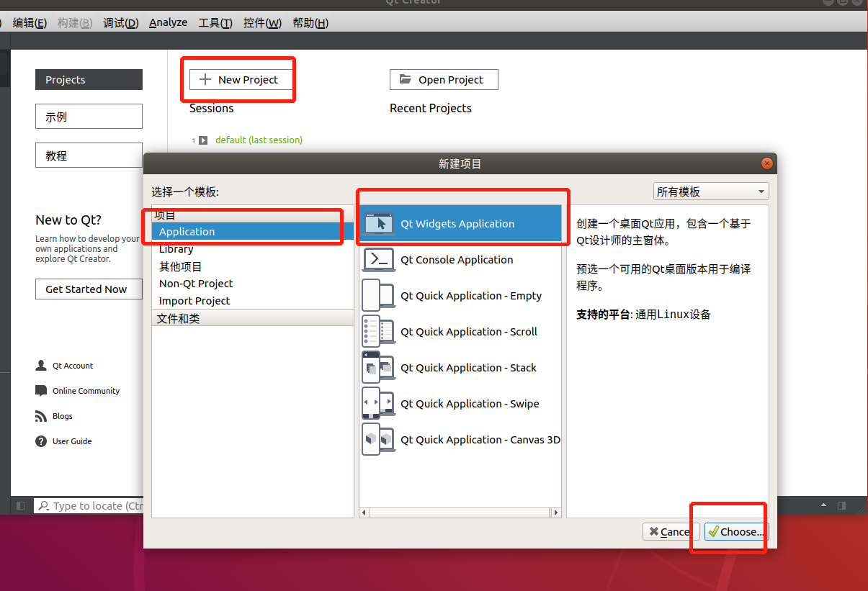Choose the Qt Quick Application - Empty icon
Viewport: 868px width, 591px height.
379,296
